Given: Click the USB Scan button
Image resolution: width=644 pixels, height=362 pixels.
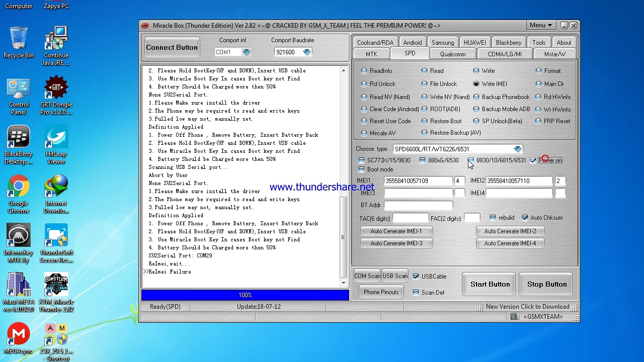Looking at the screenshot, I should pyautogui.click(x=395, y=276).
